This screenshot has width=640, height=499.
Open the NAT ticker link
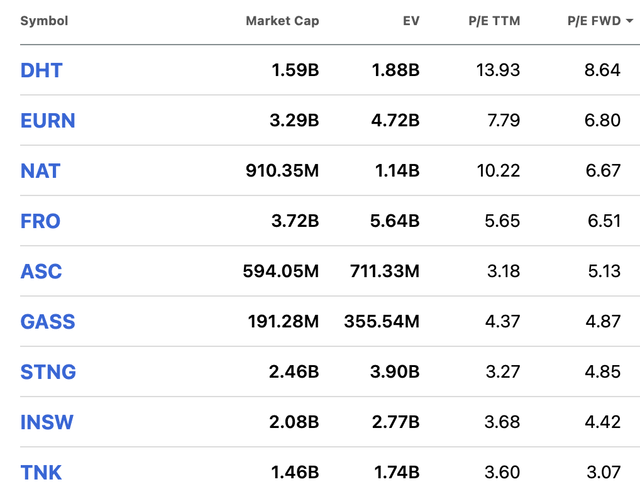pos(40,171)
